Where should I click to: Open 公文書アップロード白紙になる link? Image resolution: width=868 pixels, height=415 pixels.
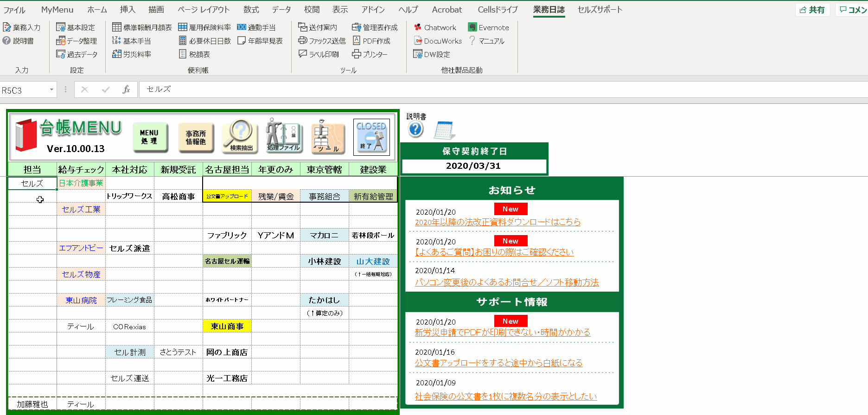click(x=498, y=363)
